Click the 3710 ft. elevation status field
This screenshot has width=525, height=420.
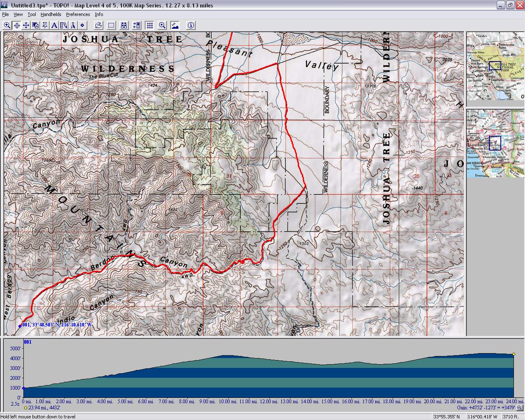tap(511, 417)
